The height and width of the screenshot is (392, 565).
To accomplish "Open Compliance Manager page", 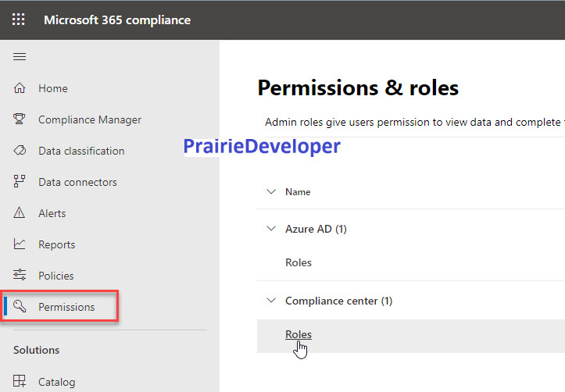I will point(90,119).
